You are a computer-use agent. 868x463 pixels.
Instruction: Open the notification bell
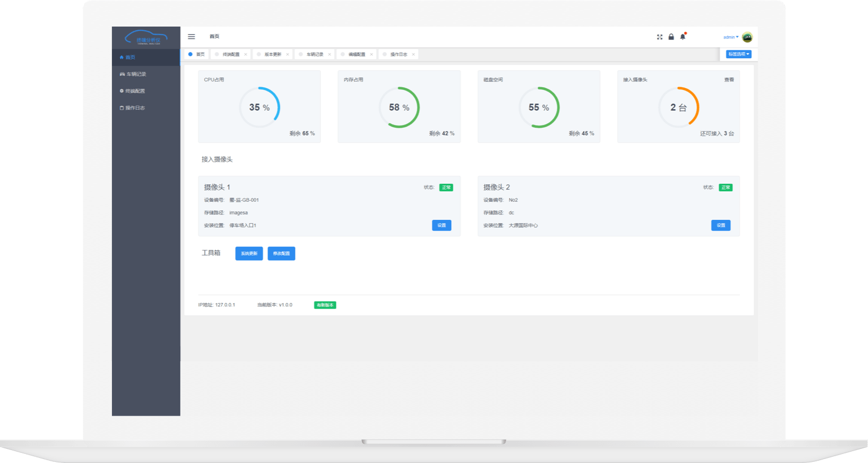[683, 37]
